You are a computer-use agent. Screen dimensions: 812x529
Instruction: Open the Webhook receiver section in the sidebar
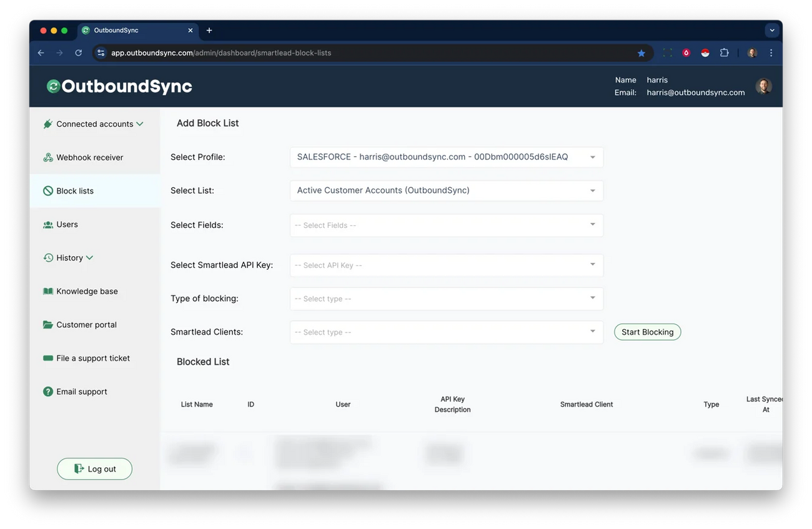tap(49, 157)
